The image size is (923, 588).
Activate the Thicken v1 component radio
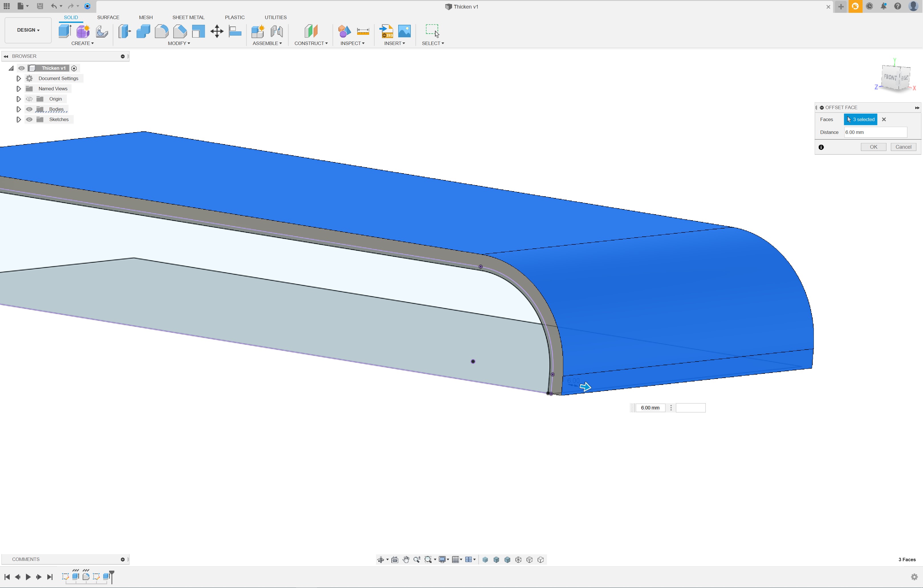click(x=74, y=68)
